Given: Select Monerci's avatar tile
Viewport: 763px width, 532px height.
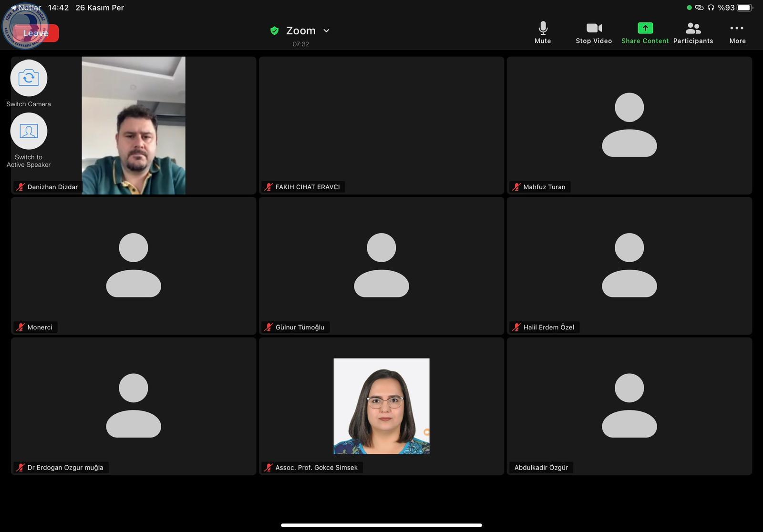Looking at the screenshot, I should [x=134, y=266].
